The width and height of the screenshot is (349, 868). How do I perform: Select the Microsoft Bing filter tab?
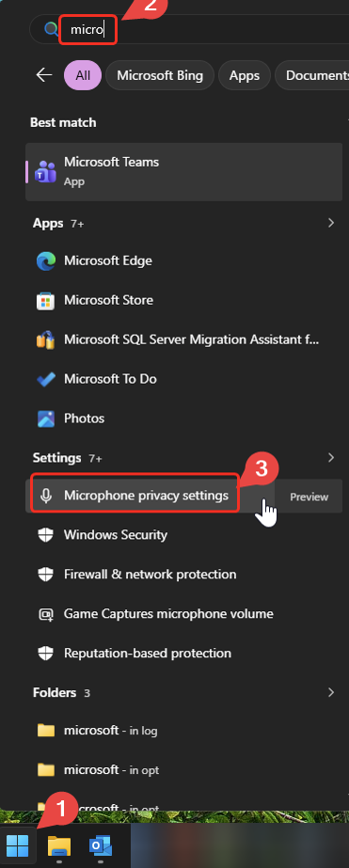coord(160,75)
